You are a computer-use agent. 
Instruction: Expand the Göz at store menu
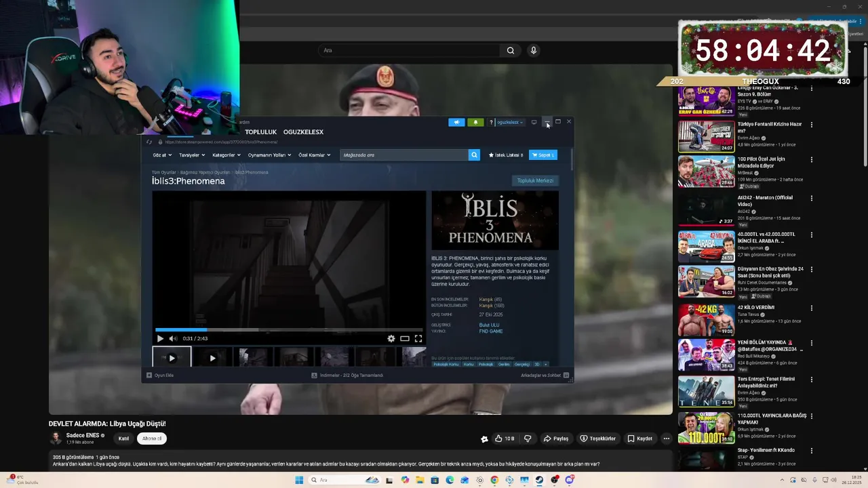(x=162, y=155)
